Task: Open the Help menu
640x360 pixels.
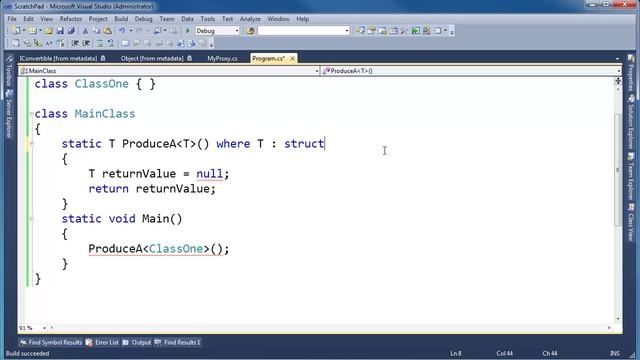Action: tap(302, 19)
